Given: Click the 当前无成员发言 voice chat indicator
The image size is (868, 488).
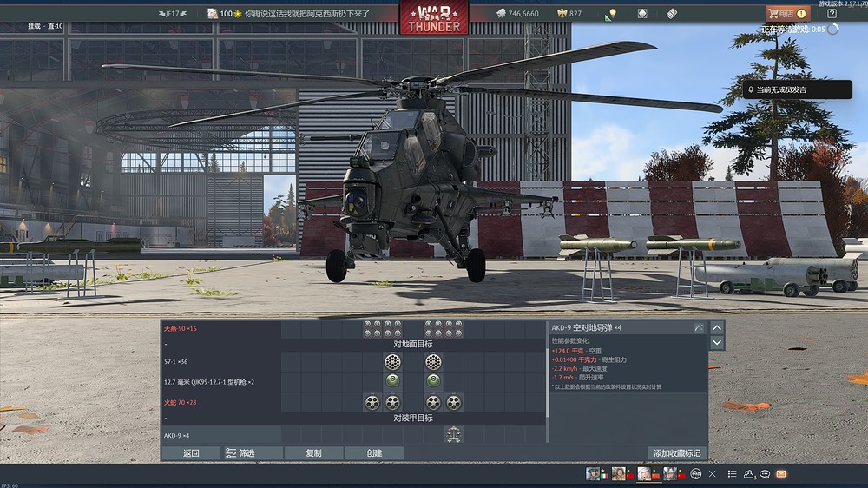Looking at the screenshot, I should [797, 89].
